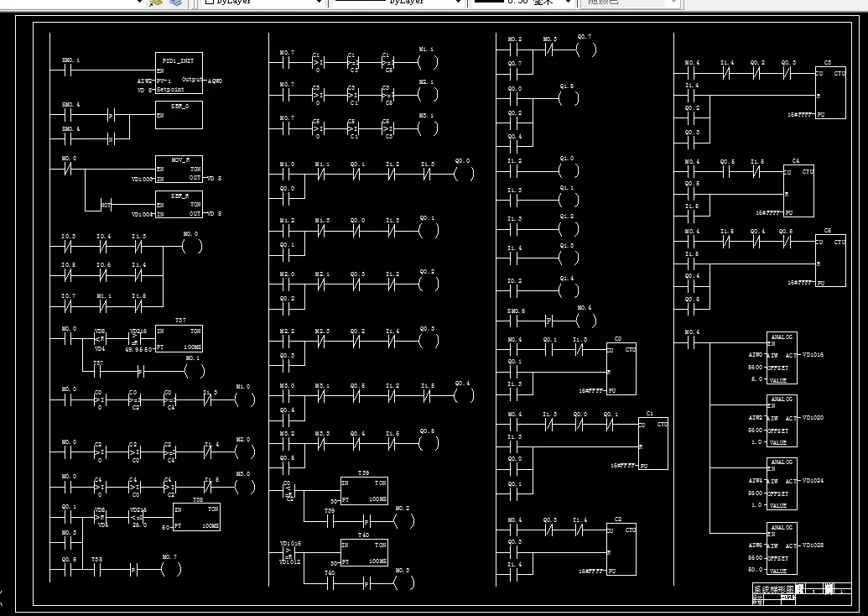Click the VD1024 analog output label

coord(813,480)
